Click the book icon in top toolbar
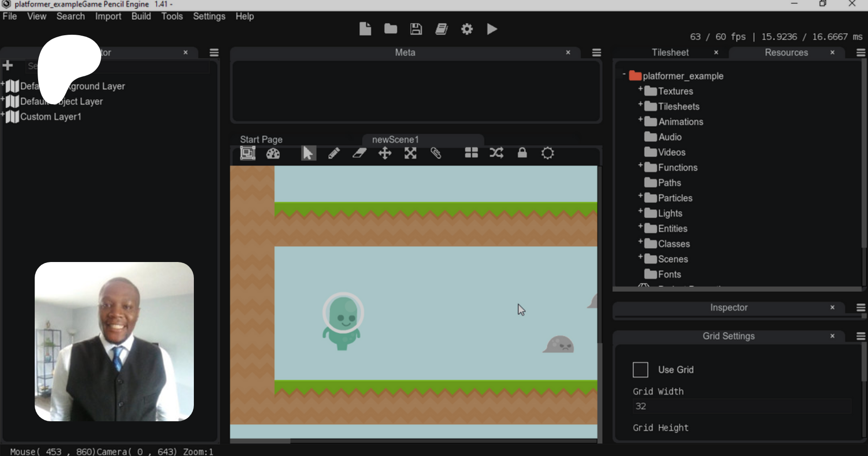The width and height of the screenshot is (868, 456). point(441,29)
